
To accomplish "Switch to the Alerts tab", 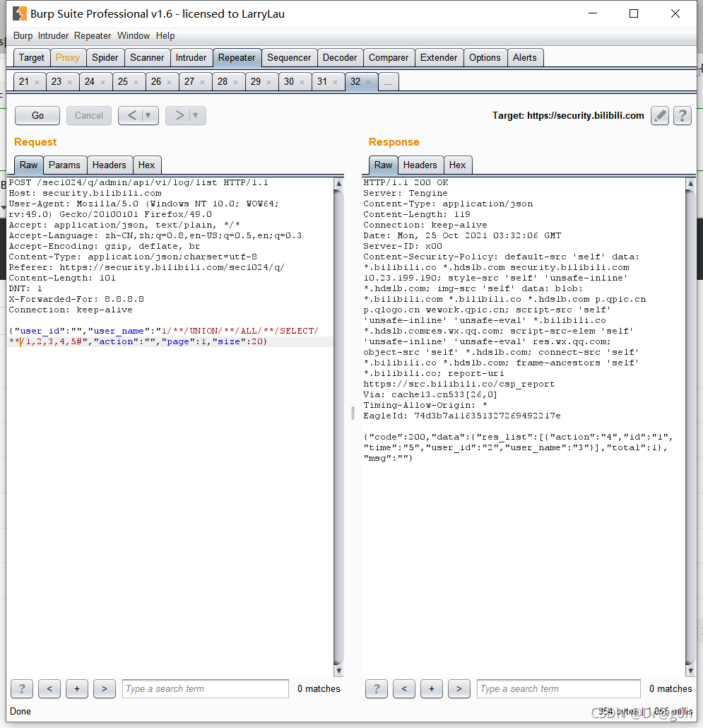I will click(525, 57).
